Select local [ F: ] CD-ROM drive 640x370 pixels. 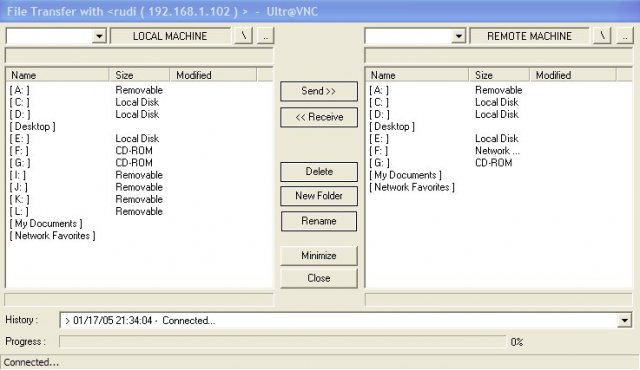[x=19, y=151]
